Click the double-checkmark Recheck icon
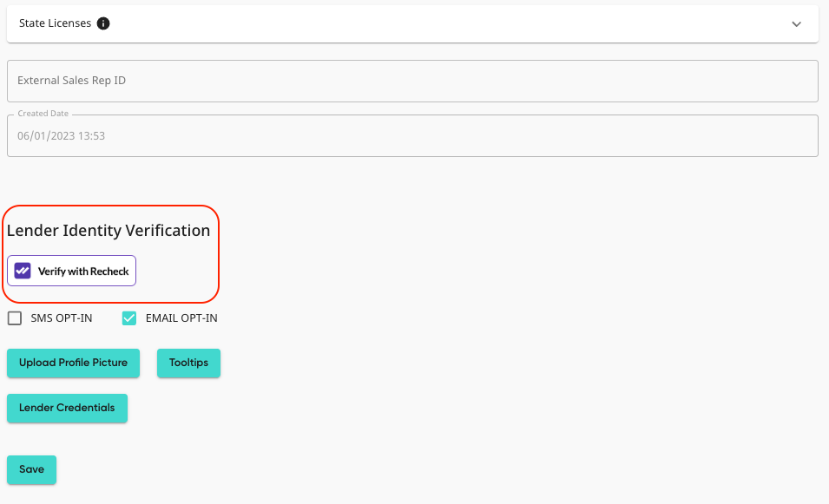The image size is (829, 504). point(21,270)
